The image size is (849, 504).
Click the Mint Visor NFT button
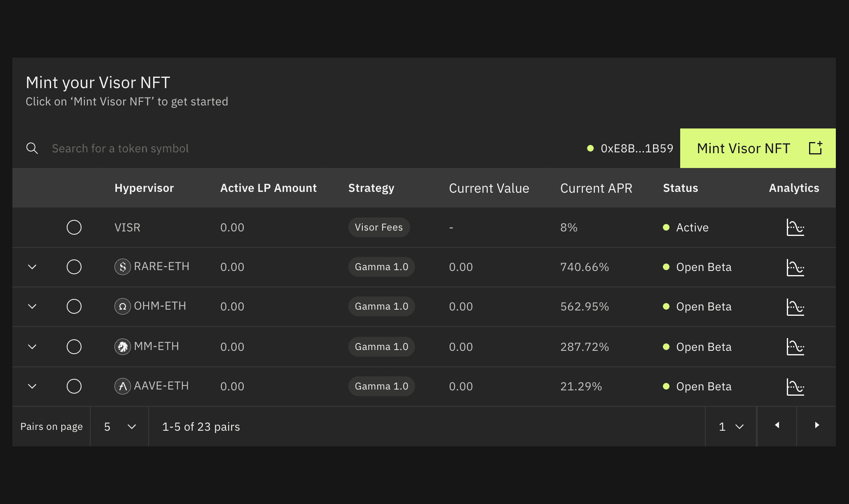click(758, 148)
